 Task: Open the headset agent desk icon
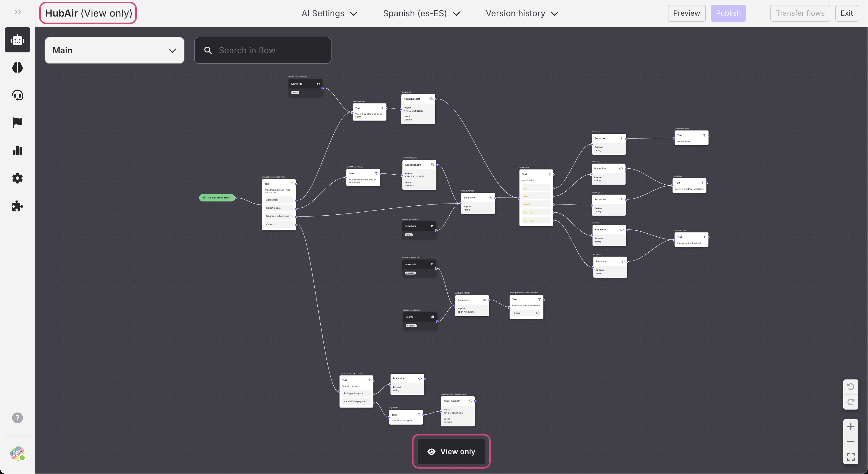(17, 95)
